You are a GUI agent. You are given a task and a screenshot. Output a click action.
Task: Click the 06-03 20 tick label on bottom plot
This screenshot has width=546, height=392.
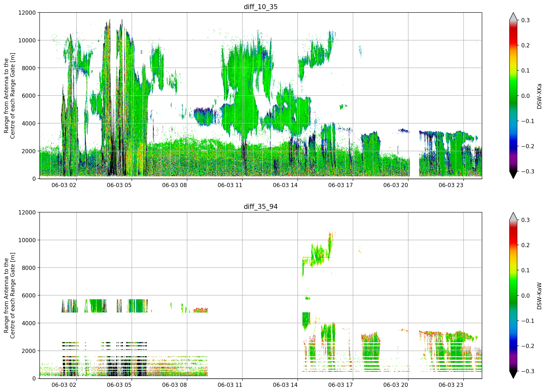coord(396,385)
